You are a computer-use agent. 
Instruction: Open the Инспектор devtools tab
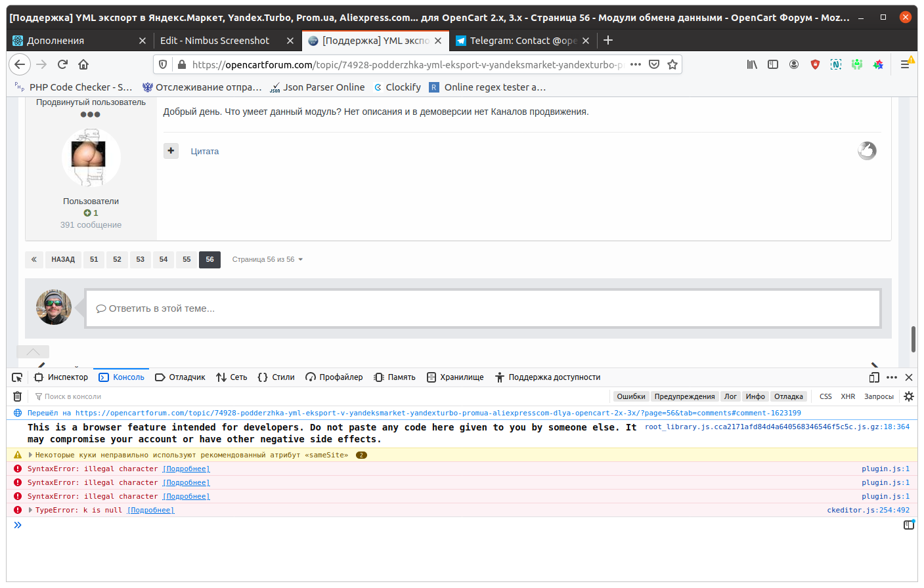(x=61, y=377)
